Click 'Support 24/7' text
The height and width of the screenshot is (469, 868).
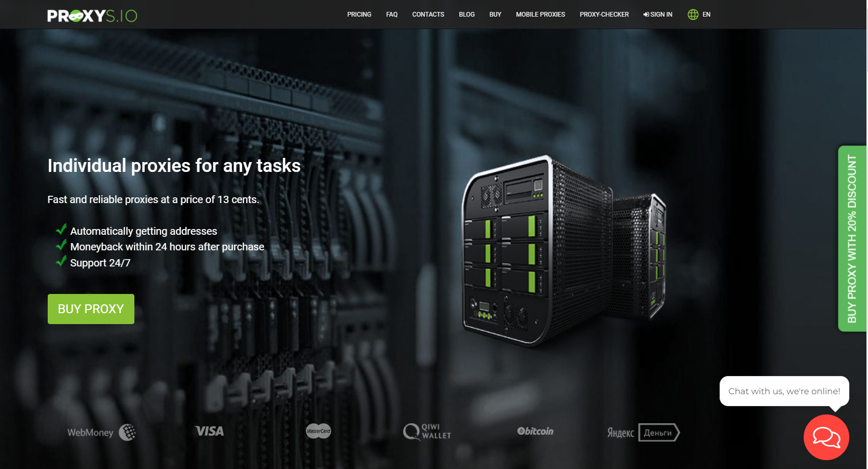(x=100, y=263)
